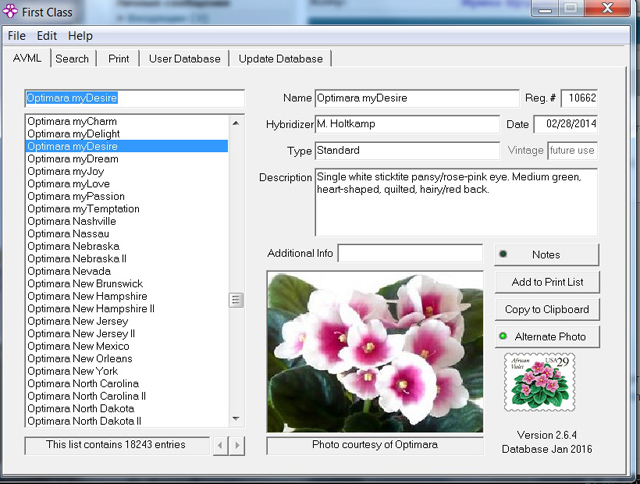
Task: Switch to the Print tab
Action: [x=118, y=59]
